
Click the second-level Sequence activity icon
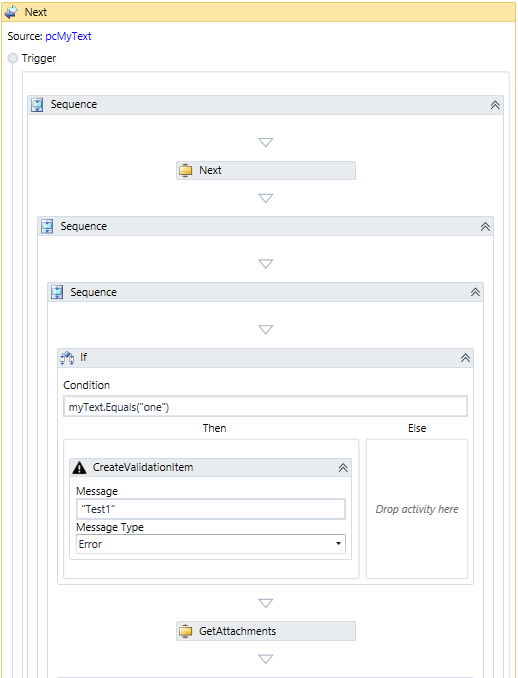point(47,227)
